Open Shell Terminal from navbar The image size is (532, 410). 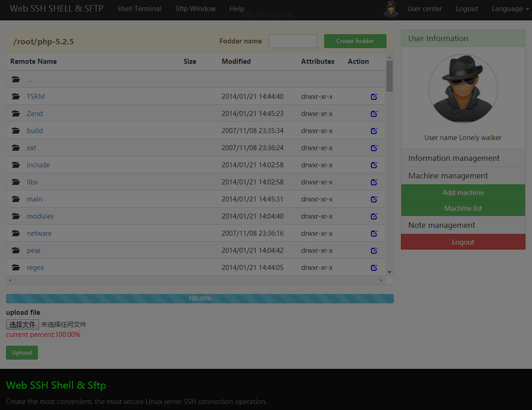coord(139,9)
